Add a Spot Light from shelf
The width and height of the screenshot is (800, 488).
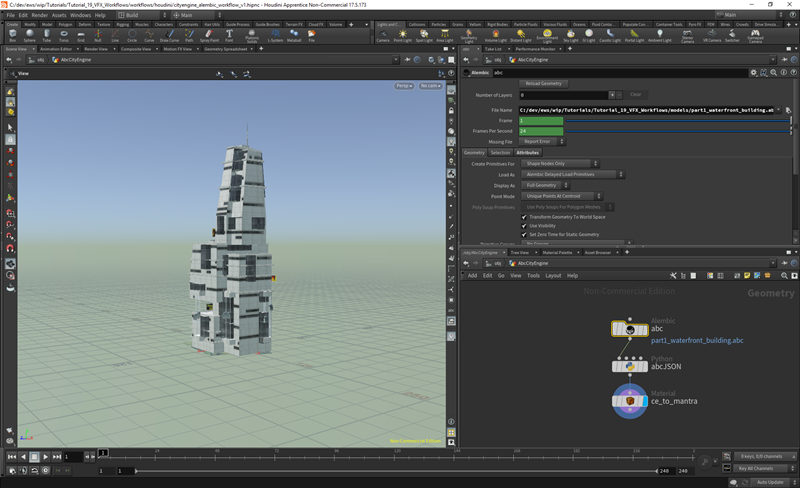[425, 35]
